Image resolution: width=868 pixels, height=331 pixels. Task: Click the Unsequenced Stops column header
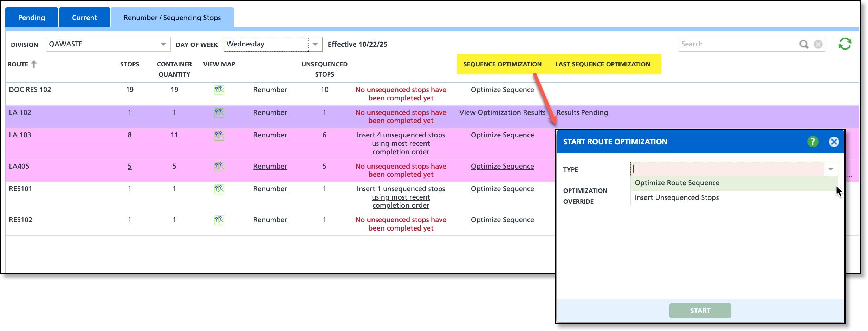[x=324, y=69]
